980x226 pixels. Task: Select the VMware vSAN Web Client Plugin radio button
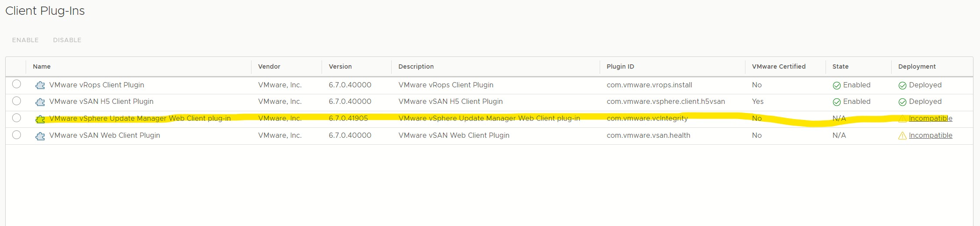point(17,135)
